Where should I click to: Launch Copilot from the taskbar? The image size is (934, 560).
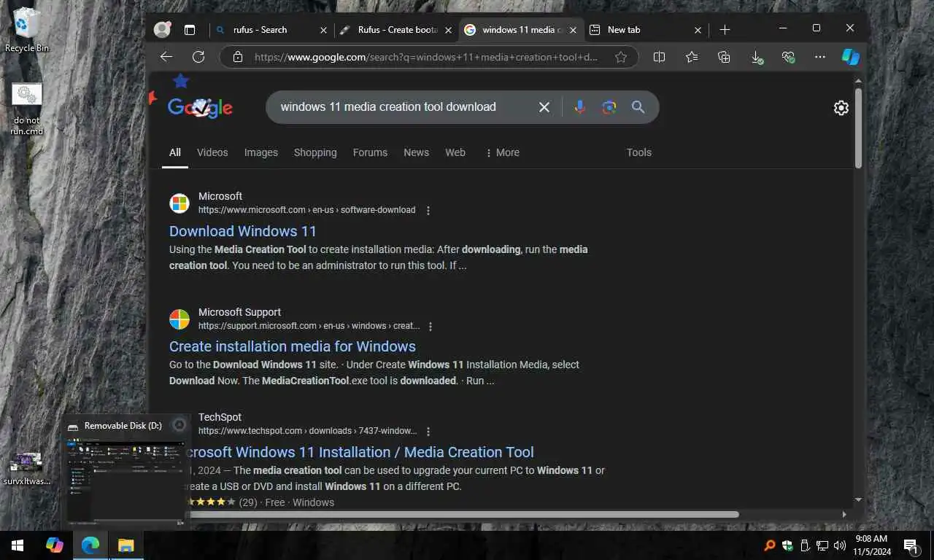coord(55,545)
